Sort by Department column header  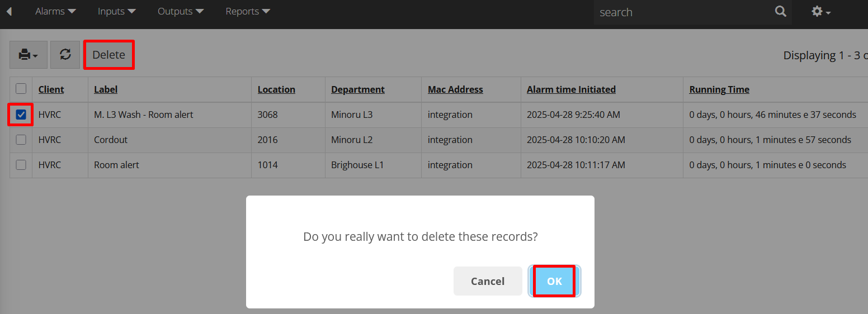358,89
